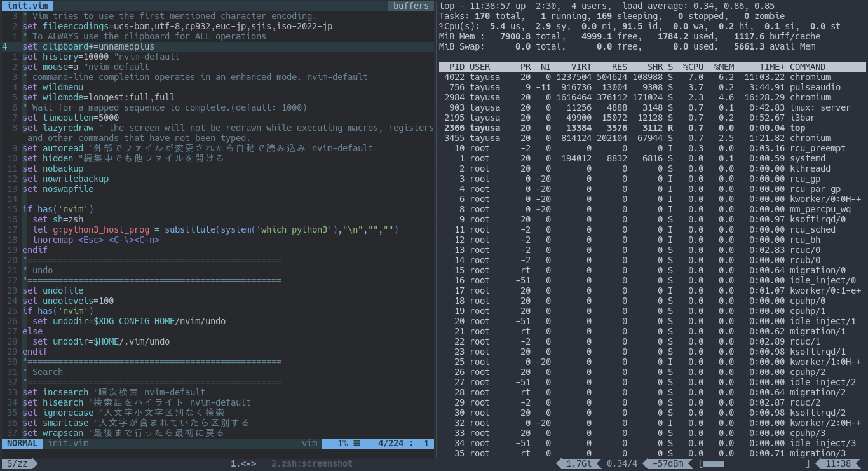Image resolution: width=868 pixels, height=471 pixels.
Task: Select the systemd process row
Action: click(x=652, y=158)
